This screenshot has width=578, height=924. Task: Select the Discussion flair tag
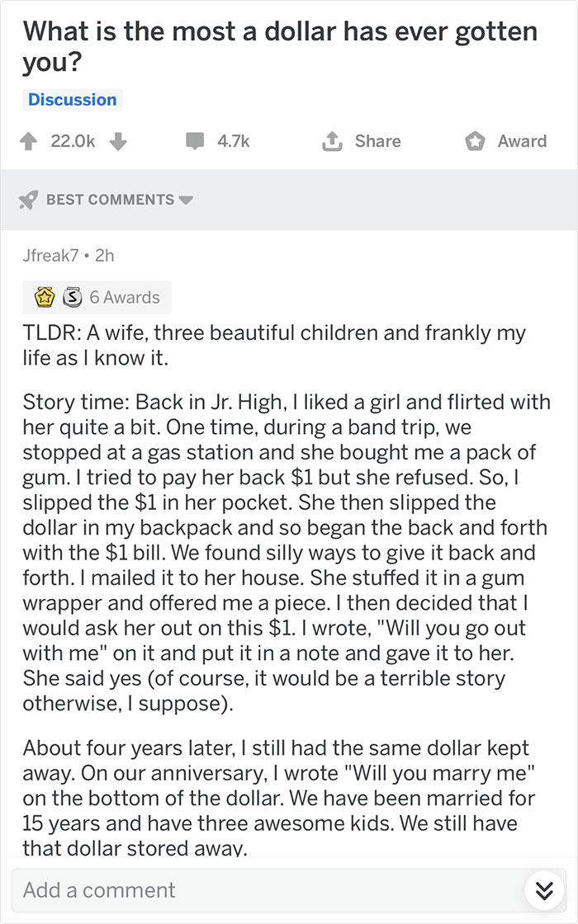click(x=72, y=99)
